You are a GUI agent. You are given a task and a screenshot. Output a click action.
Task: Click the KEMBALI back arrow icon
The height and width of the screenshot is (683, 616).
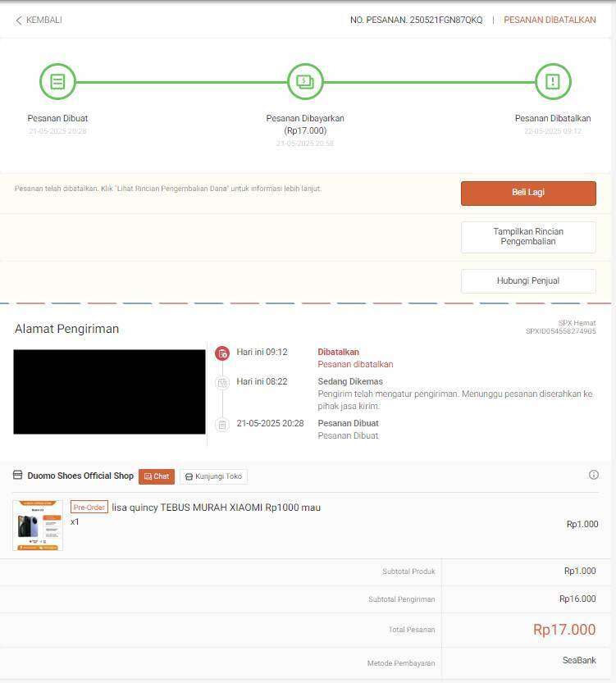pos(18,20)
